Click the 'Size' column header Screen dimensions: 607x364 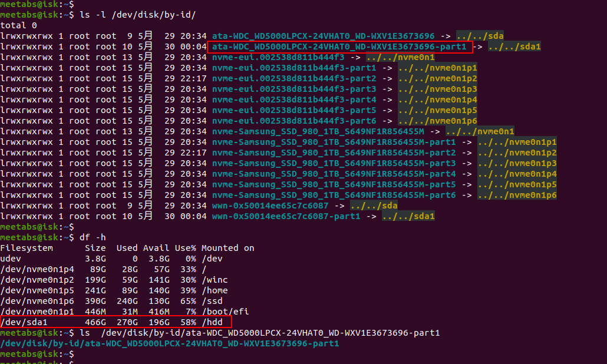coord(95,248)
